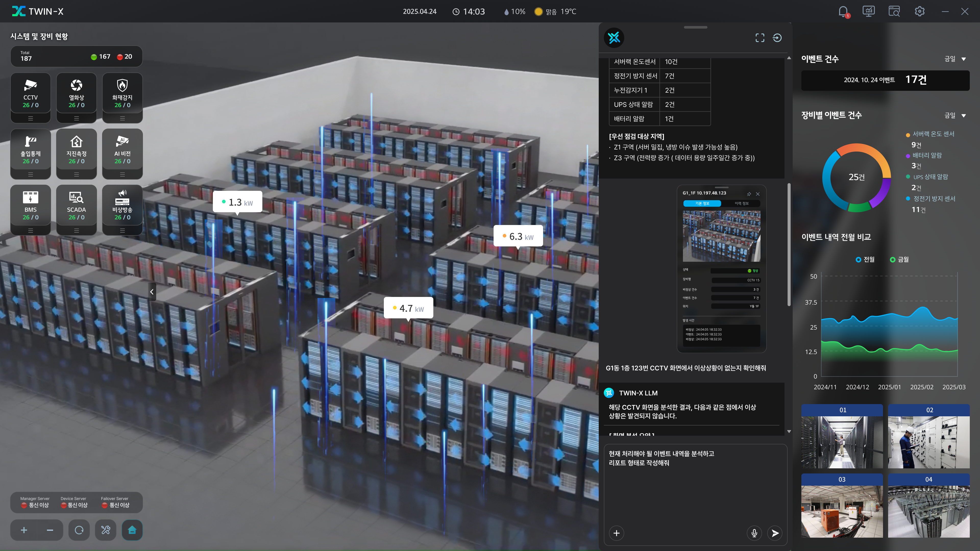Click the red 20 faulty count

click(124, 57)
